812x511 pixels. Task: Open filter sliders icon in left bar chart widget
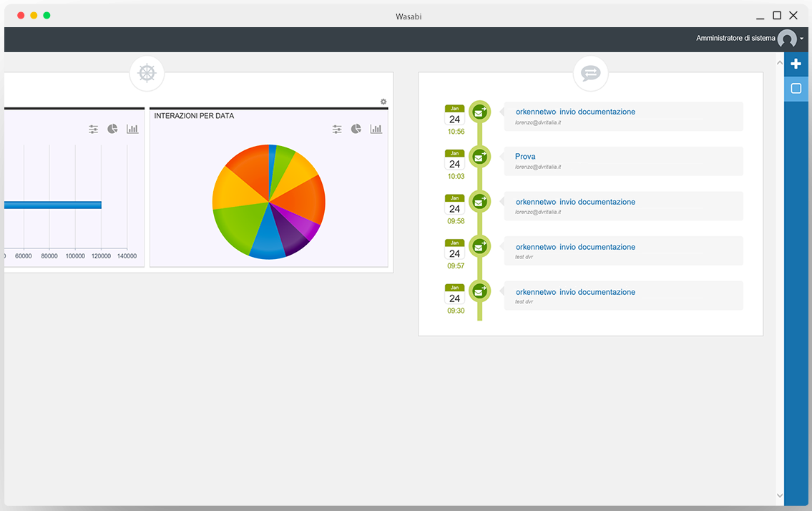click(93, 129)
